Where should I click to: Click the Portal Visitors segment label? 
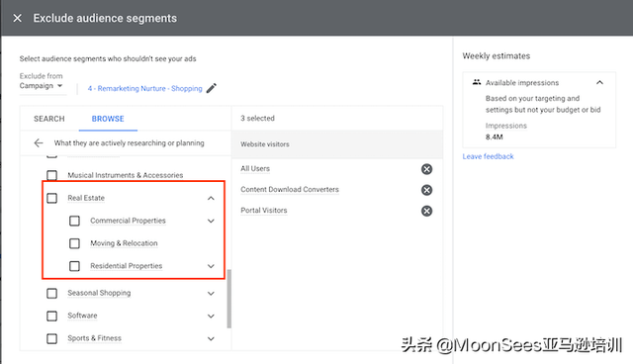click(x=264, y=211)
